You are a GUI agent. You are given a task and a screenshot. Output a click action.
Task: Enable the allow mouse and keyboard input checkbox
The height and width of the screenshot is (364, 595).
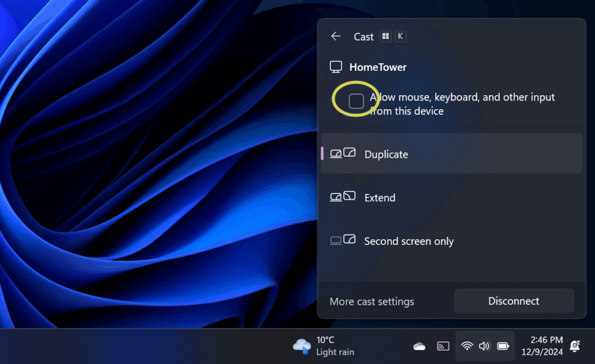(x=356, y=102)
